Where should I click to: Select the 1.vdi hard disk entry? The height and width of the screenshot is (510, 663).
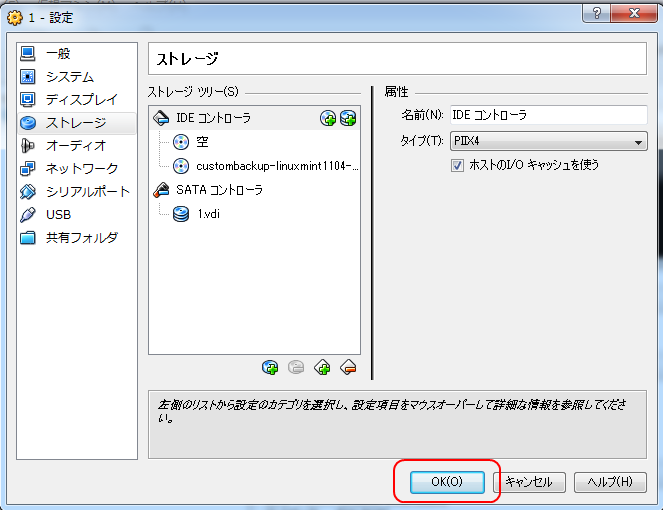(208, 213)
